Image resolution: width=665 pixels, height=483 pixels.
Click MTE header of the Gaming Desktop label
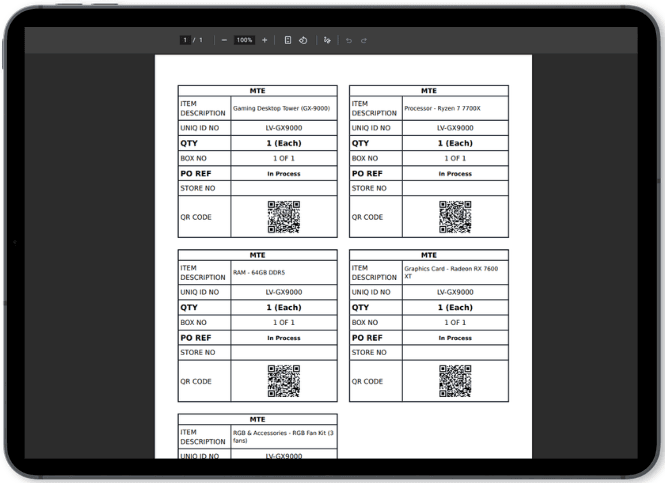[x=257, y=91]
